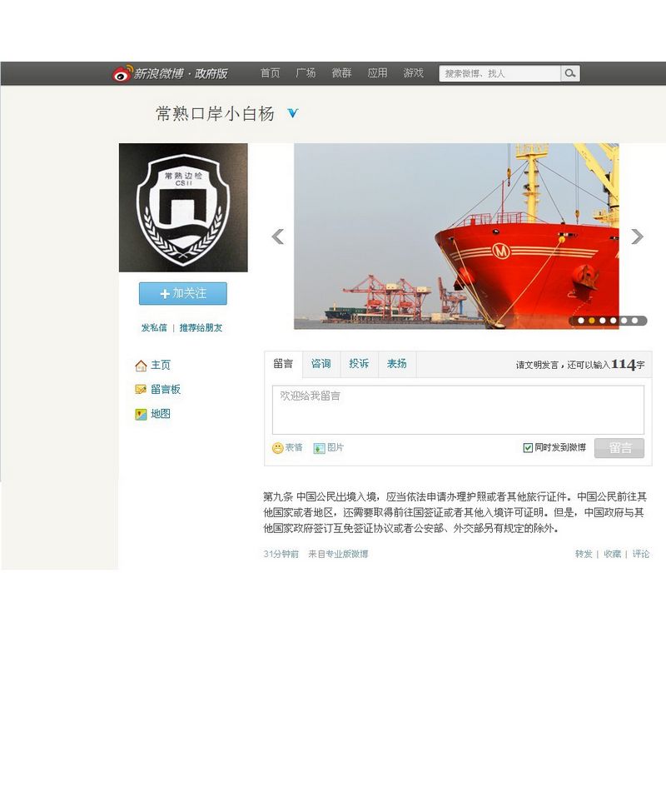Screen dimensions: 666x812
Task: Open the 主页 home icon link
Action: tap(141, 366)
